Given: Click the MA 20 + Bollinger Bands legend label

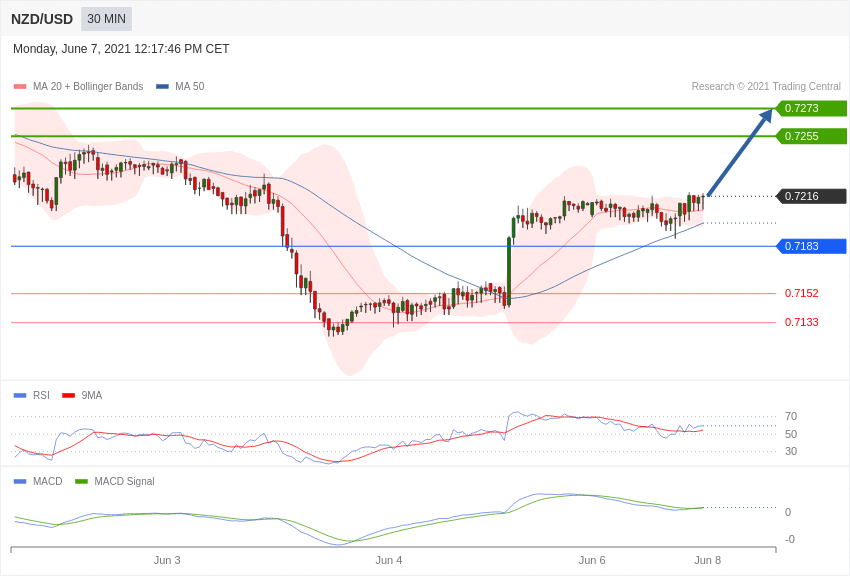Looking at the screenshot, I should coord(88,86).
